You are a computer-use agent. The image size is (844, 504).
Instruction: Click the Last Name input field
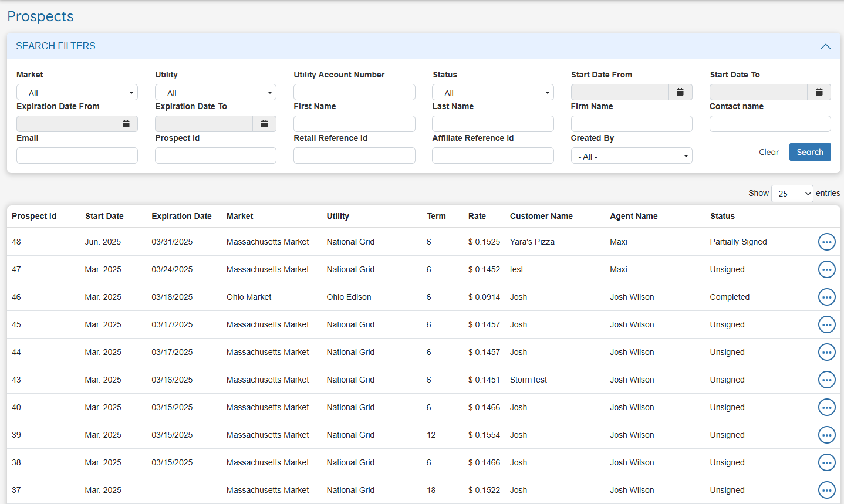[493, 124]
